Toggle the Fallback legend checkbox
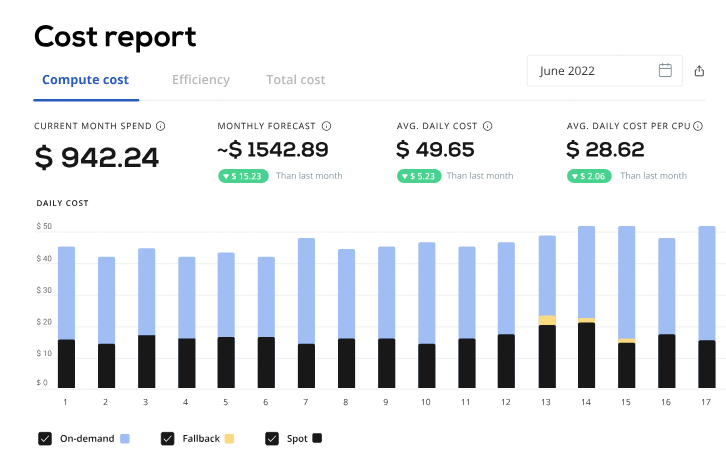 [x=167, y=438]
